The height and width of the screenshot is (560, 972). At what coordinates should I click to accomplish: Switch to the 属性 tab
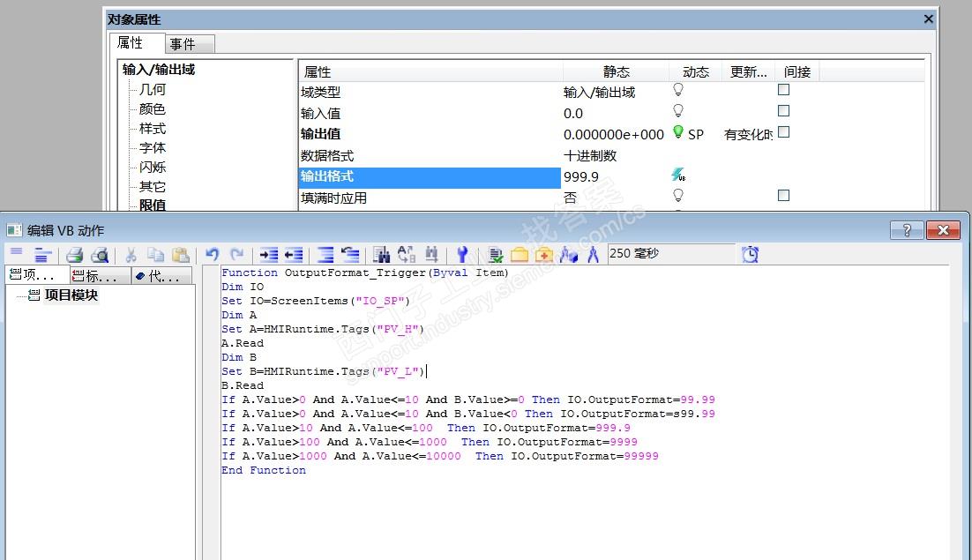point(137,42)
